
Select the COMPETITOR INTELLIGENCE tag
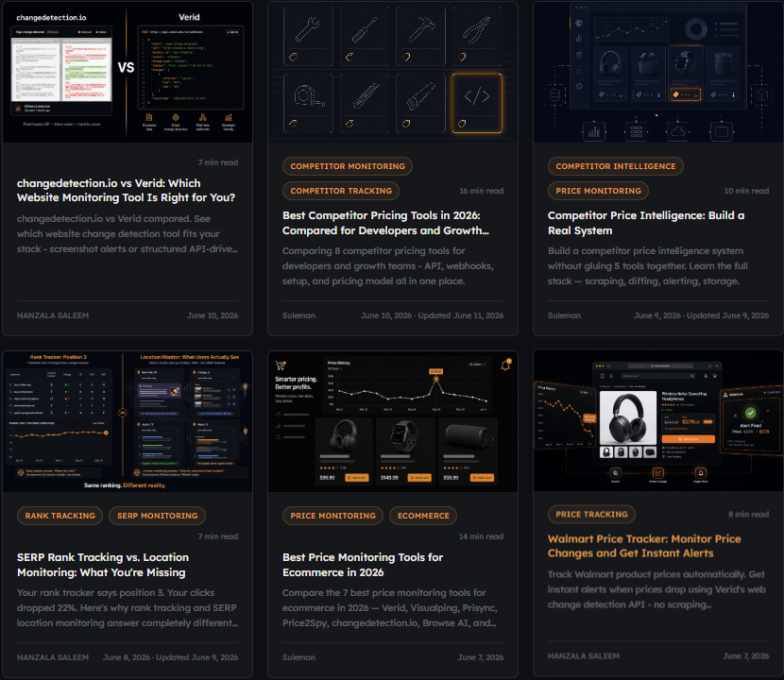coord(616,166)
